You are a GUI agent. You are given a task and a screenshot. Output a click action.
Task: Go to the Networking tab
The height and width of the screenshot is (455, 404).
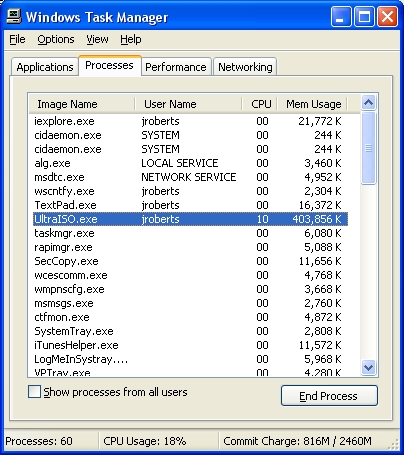point(245,67)
